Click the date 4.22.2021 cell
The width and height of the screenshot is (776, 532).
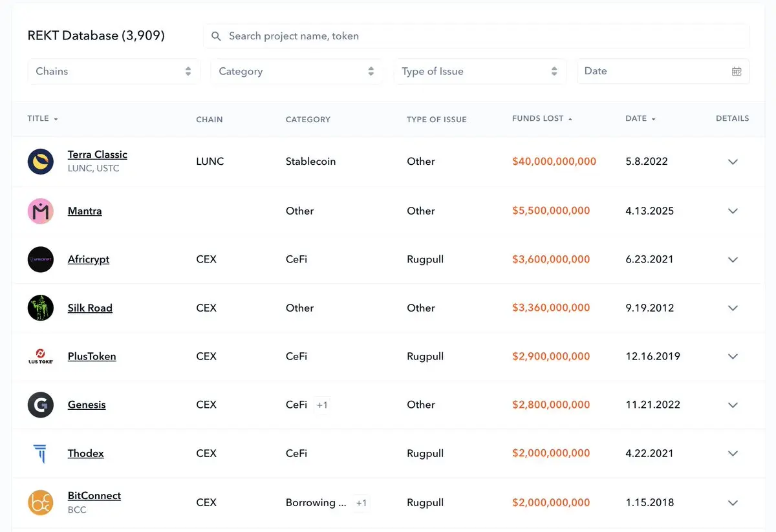[x=649, y=453]
